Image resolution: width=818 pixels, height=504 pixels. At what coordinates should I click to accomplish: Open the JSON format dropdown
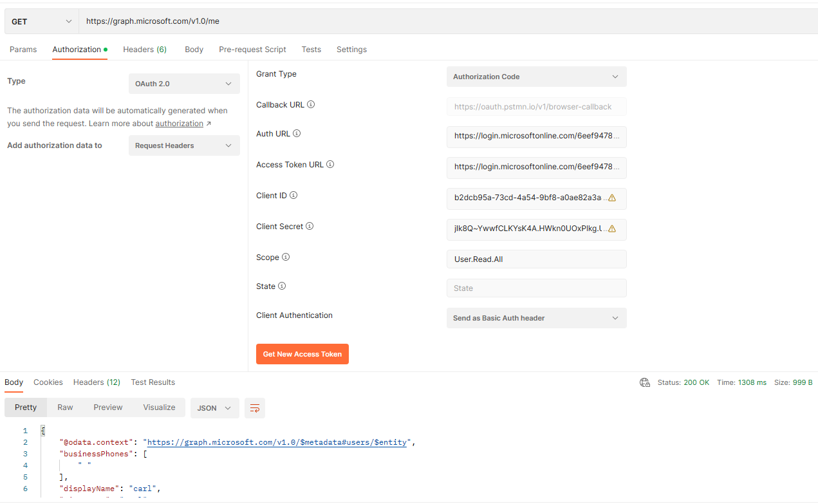(215, 408)
